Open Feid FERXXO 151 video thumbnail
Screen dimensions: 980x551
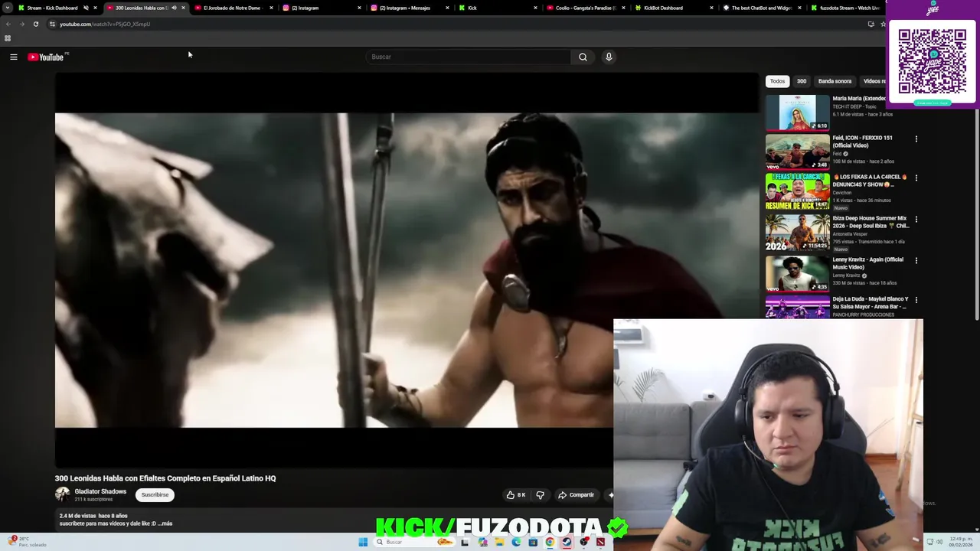(x=798, y=152)
